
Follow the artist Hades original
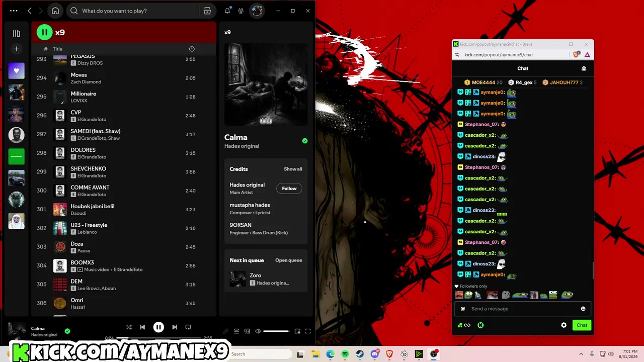289,189
